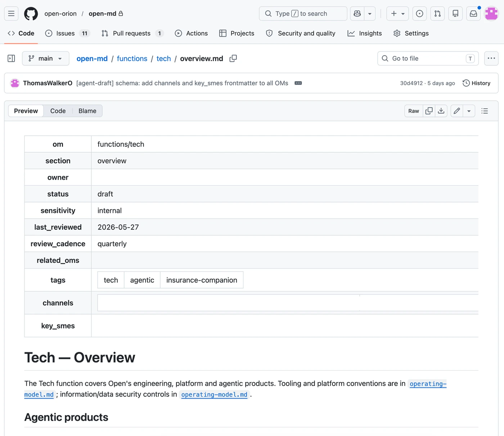Select '2026-05-27' last_reviewed value
The height and width of the screenshot is (436, 504).
pyautogui.click(x=118, y=227)
